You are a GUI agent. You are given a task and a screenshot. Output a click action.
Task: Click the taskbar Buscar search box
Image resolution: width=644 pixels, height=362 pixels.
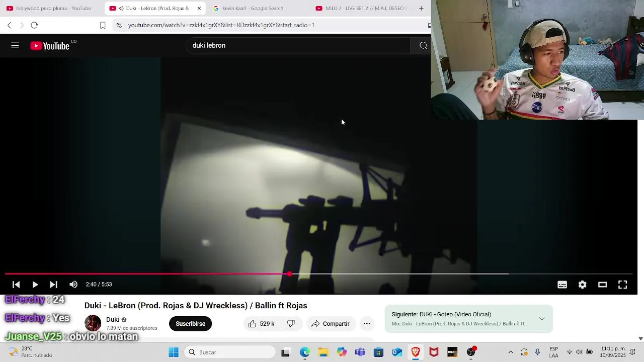point(229,352)
